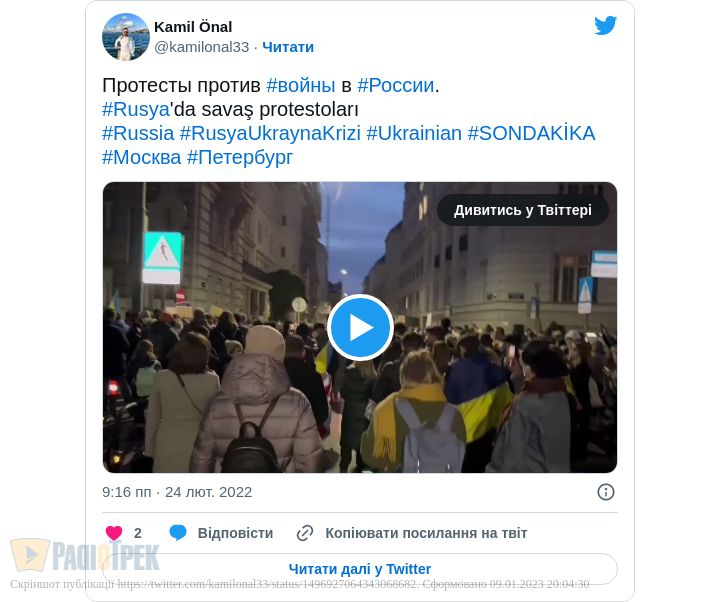Open hashtag #RusyaUkraynaKrizi

[270, 133]
